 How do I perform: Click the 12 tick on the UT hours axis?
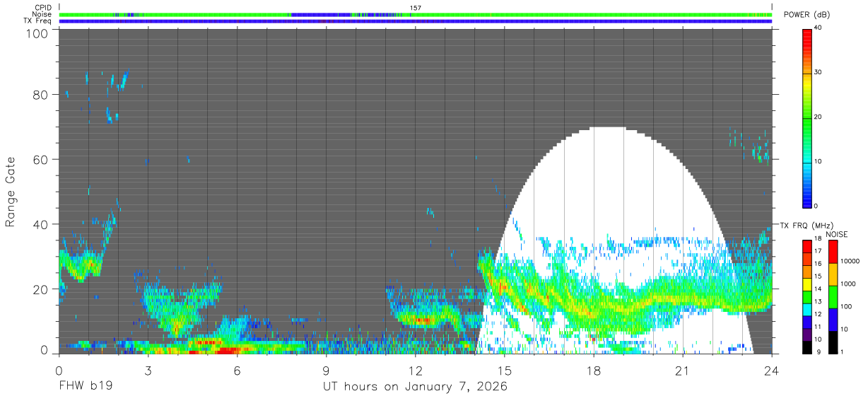(x=415, y=370)
